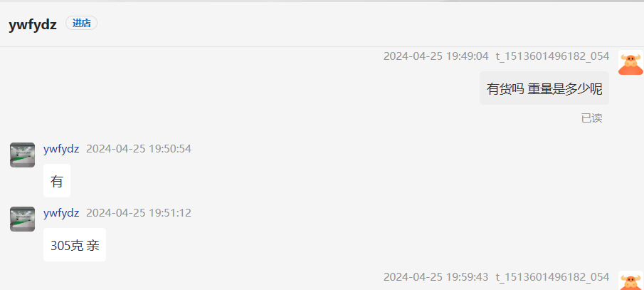This screenshot has width=644, height=290.
Task: Open the bull avatar at 19:59:43
Action: [630, 281]
